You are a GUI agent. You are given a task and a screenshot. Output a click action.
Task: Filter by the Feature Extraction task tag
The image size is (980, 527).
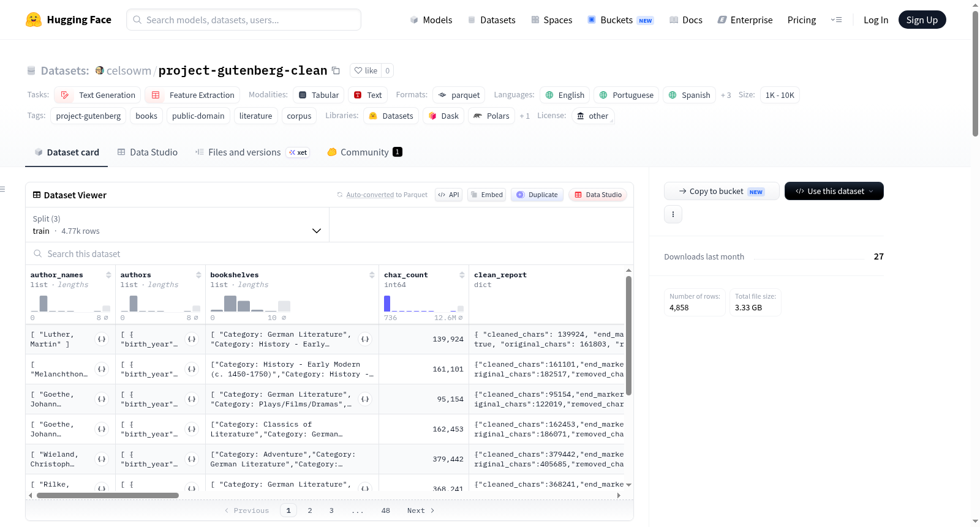tap(192, 95)
